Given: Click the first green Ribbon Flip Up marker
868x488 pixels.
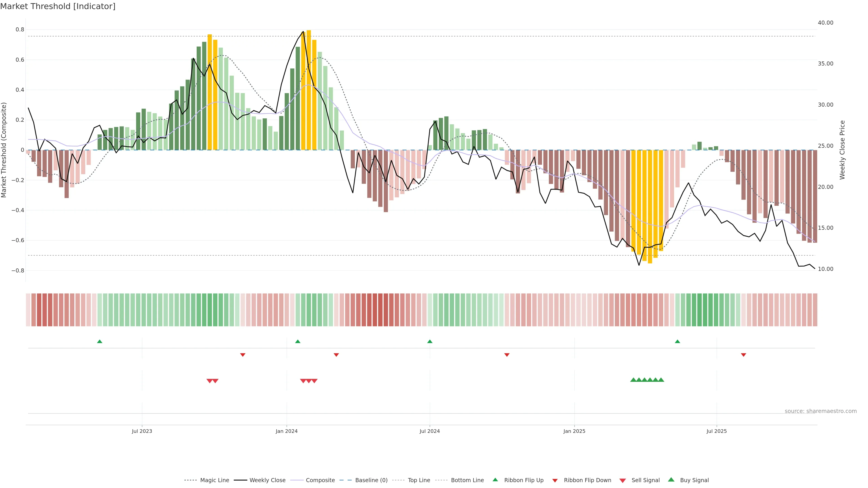Looking at the screenshot, I should click(99, 342).
